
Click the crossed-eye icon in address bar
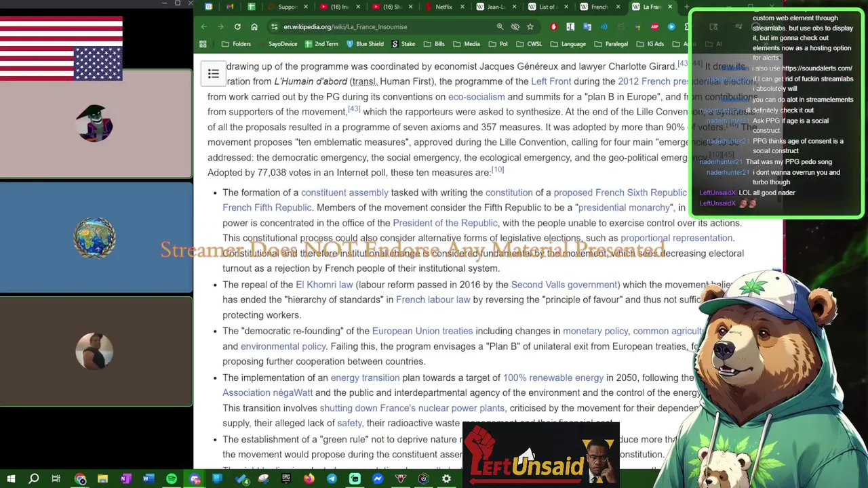click(515, 26)
